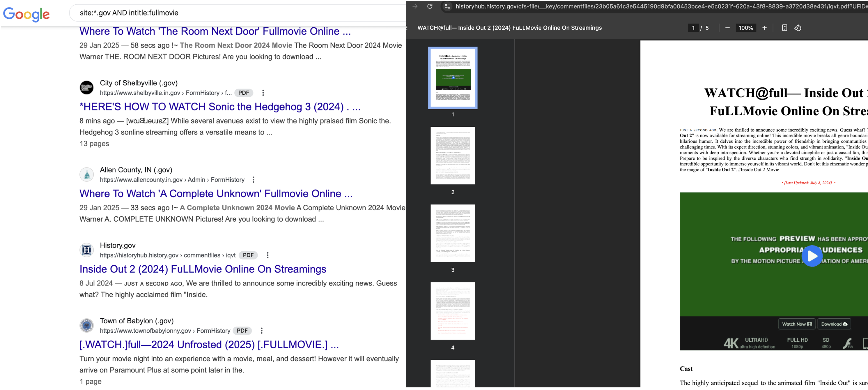Click the City of Shelbyville site favicon
Image resolution: width=868 pixels, height=390 pixels.
[x=87, y=88]
